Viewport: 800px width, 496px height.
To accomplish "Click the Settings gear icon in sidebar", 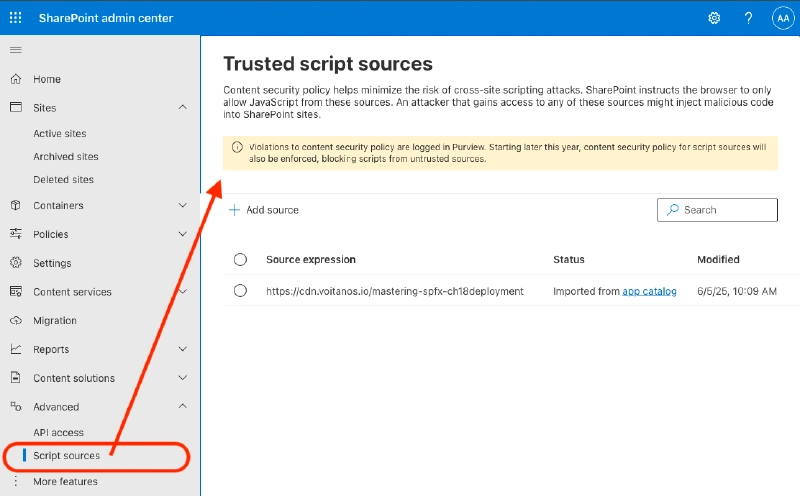I will [x=16, y=263].
